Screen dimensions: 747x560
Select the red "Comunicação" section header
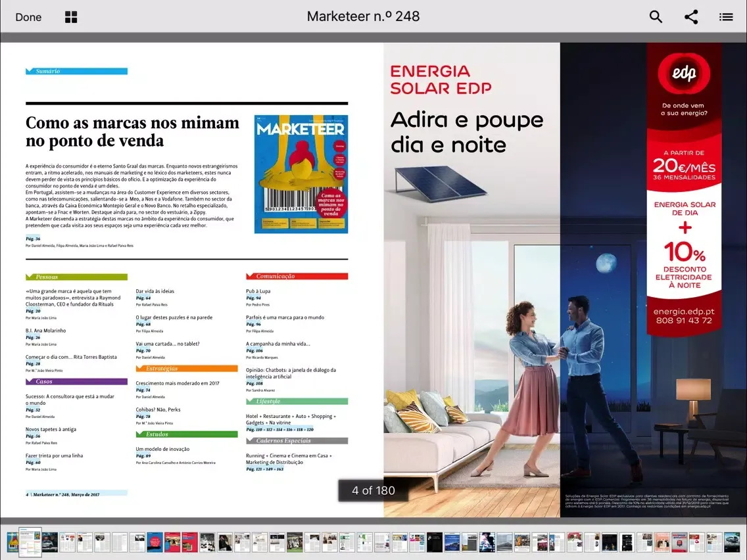pyautogui.click(x=297, y=276)
